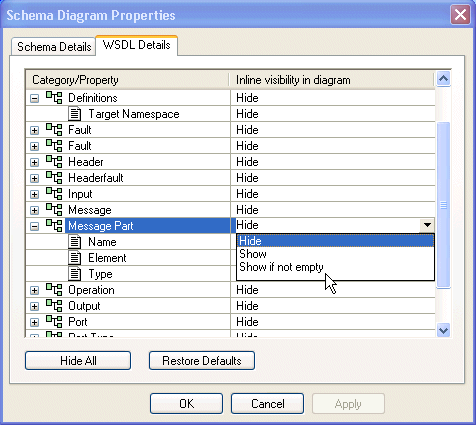The image size is (476, 425).
Task: Click the Hide value for Header
Action: click(x=247, y=162)
